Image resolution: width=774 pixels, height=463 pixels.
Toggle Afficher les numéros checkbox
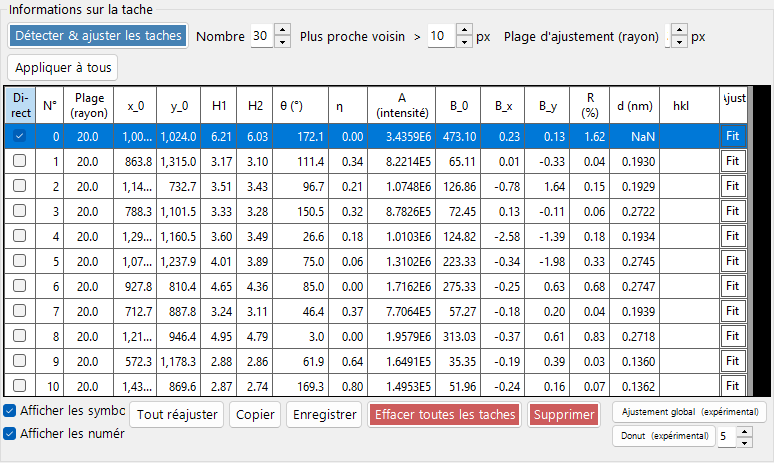[x=9, y=433]
